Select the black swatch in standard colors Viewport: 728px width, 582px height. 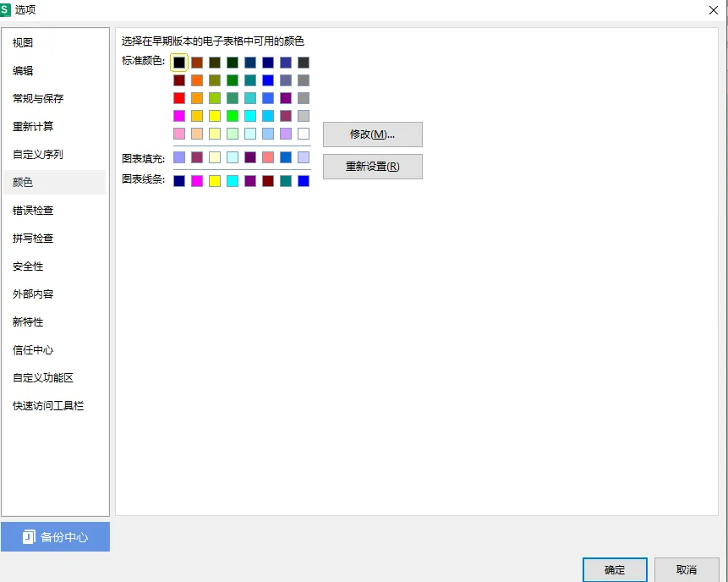[x=179, y=63]
